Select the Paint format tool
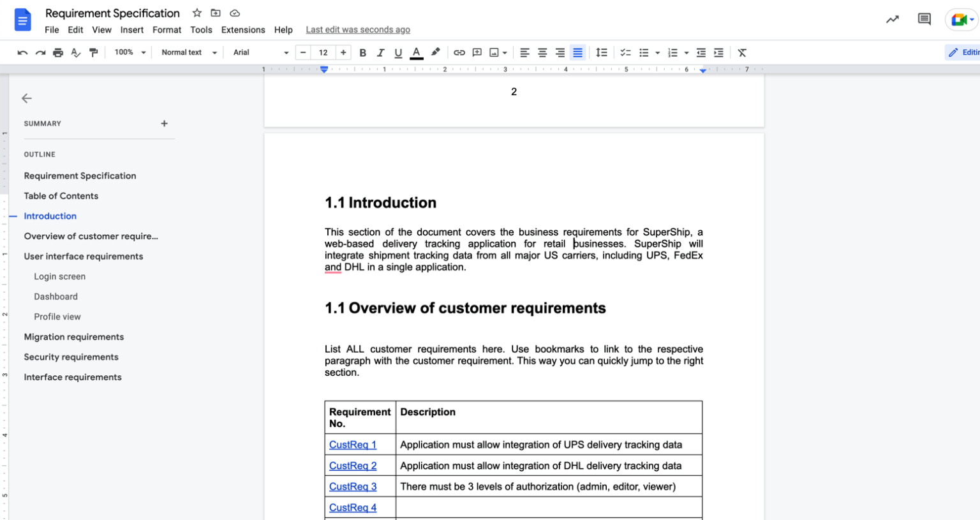This screenshot has height=520, width=980. 93,52
